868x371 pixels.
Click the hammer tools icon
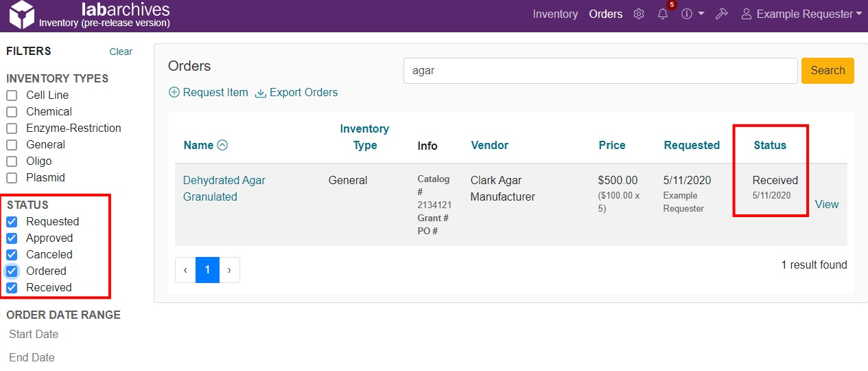721,14
